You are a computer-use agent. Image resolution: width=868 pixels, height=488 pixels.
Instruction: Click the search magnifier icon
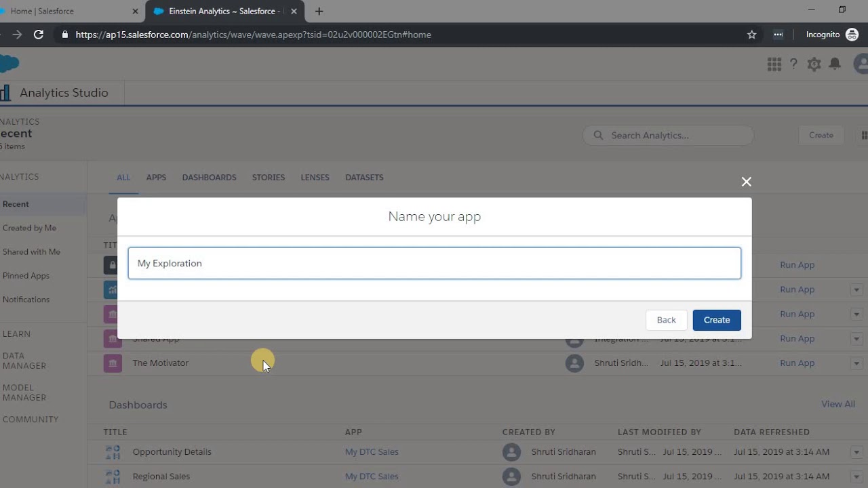tap(598, 136)
